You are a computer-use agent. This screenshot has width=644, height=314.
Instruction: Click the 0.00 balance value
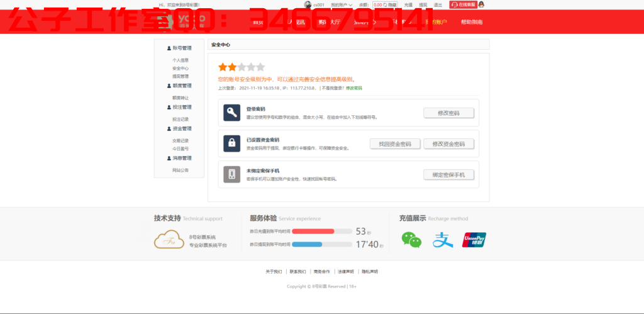coord(377,5)
